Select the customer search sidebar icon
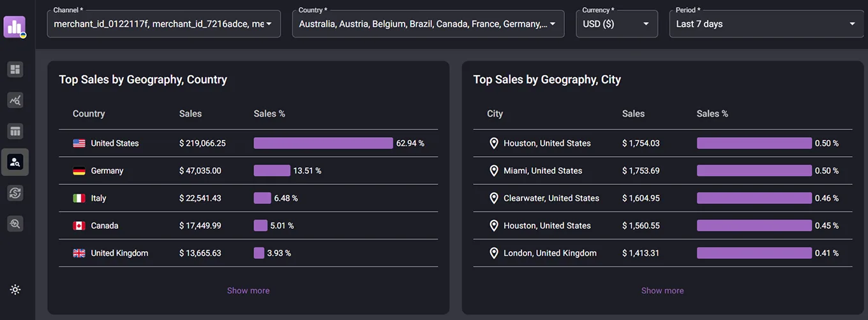The image size is (868, 320). tap(15, 162)
